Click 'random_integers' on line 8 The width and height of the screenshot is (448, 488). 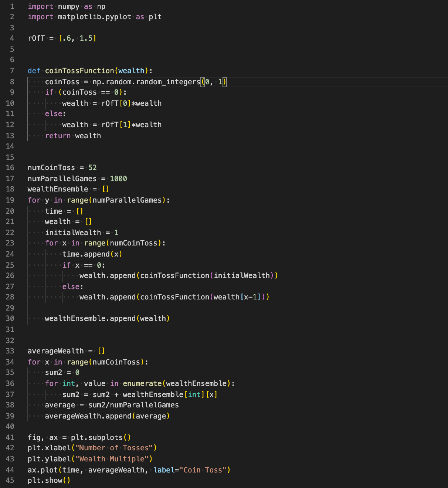pyautogui.click(x=168, y=82)
